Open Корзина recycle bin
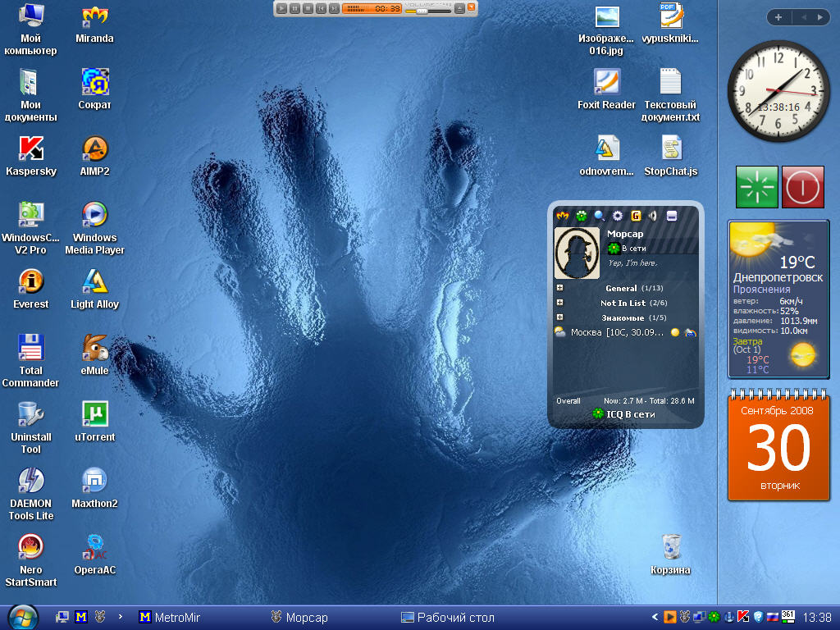This screenshot has height=630, width=840. (671, 555)
